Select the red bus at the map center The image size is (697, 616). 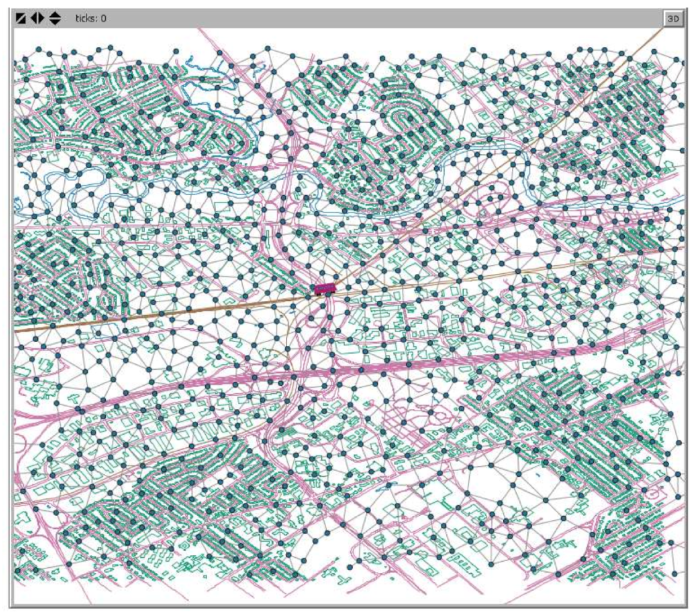click(x=325, y=288)
